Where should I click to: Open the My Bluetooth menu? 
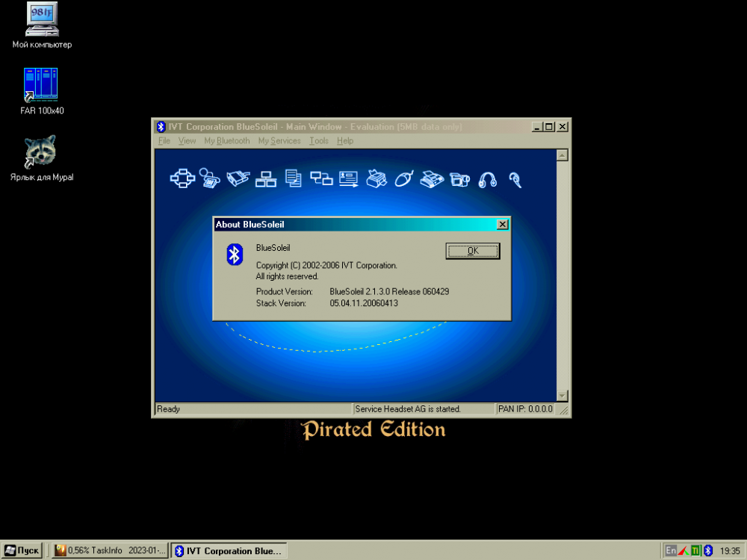(x=226, y=141)
